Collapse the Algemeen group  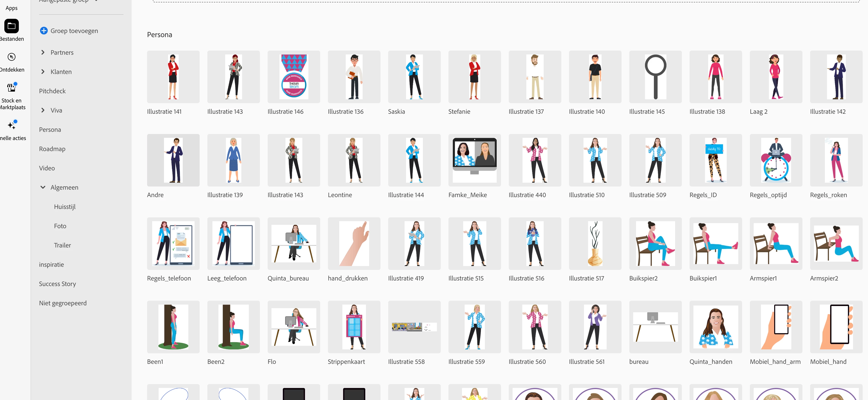(x=43, y=187)
